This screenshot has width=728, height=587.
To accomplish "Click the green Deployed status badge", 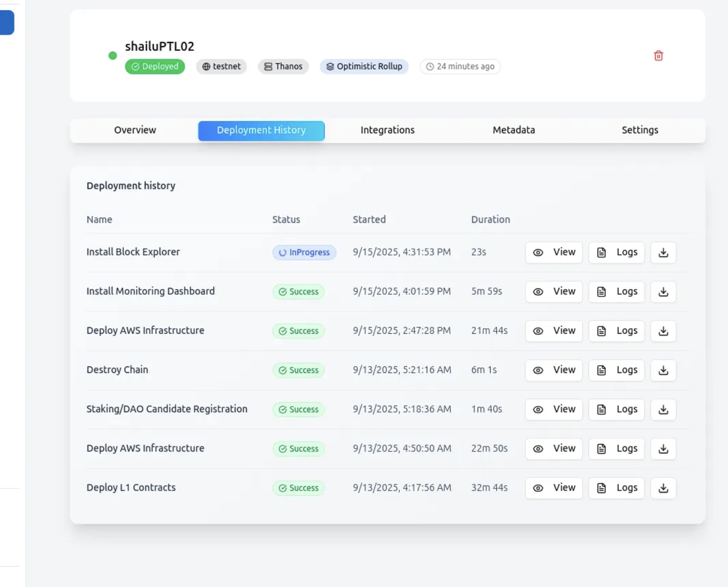I will click(x=155, y=67).
